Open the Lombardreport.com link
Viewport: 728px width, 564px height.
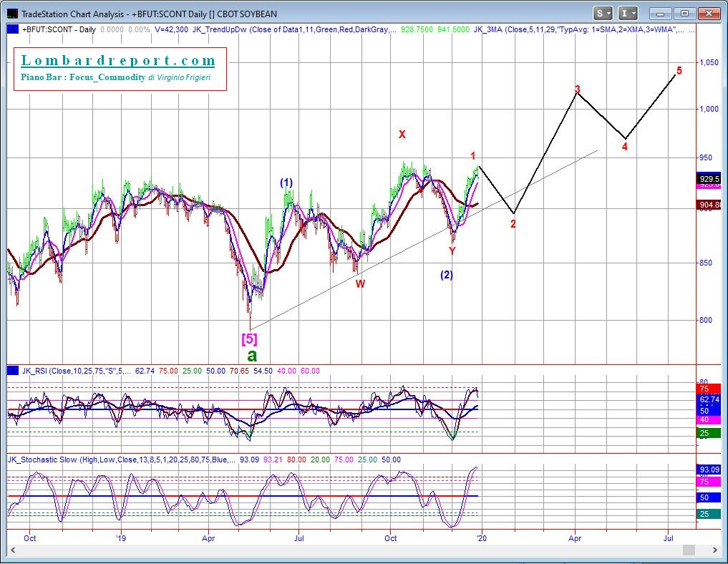118,60
